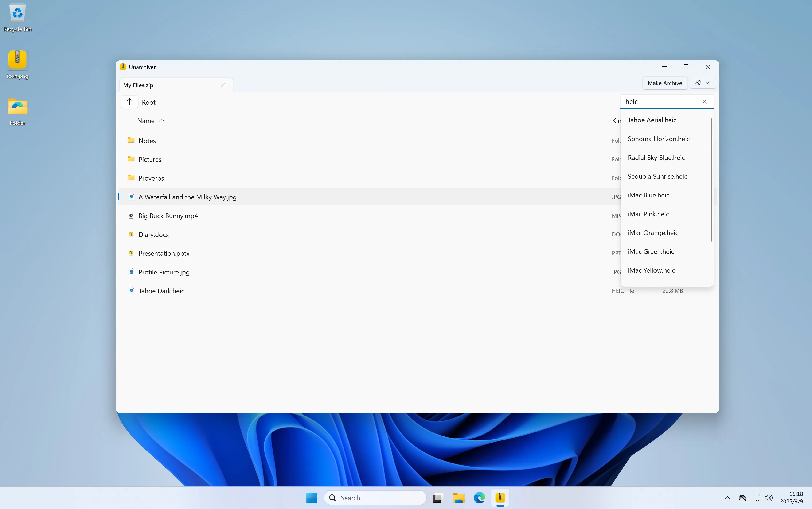
Task: Open the Recycle Bin desktop icon
Action: click(x=18, y=18)
